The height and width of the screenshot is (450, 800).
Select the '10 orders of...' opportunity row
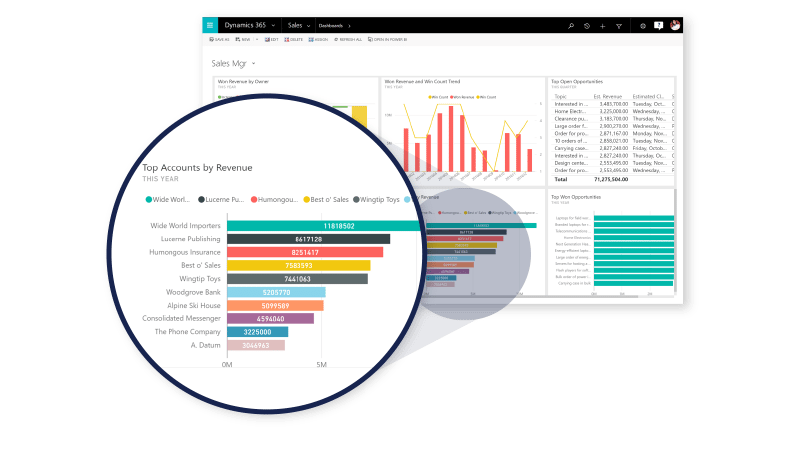(613, 141)
